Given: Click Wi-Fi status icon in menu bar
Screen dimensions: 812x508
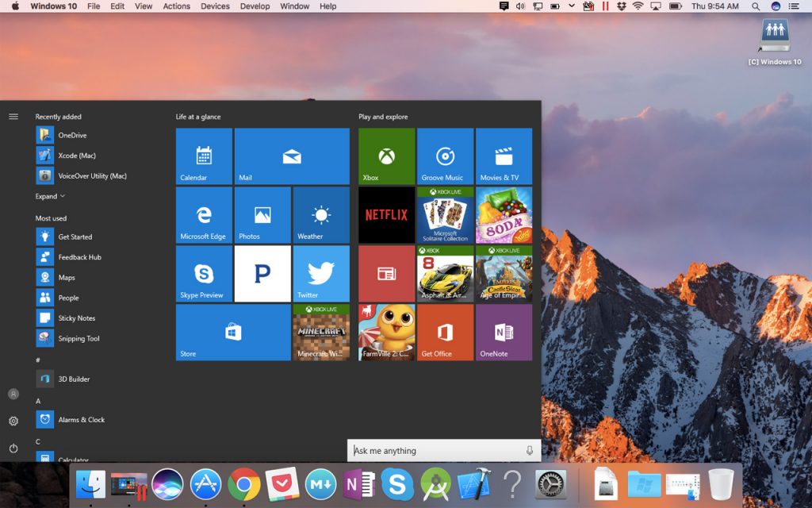Looking at the screenshot, I should tap(638, 6).
